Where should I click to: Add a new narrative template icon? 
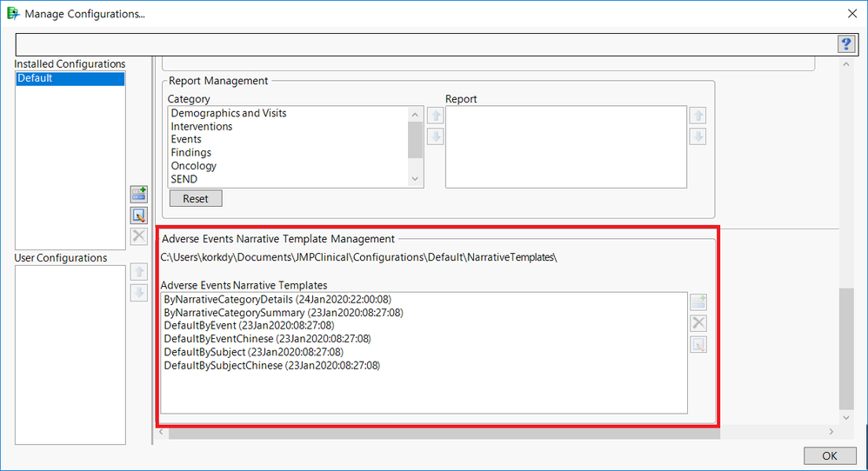(x=698, y=302)
